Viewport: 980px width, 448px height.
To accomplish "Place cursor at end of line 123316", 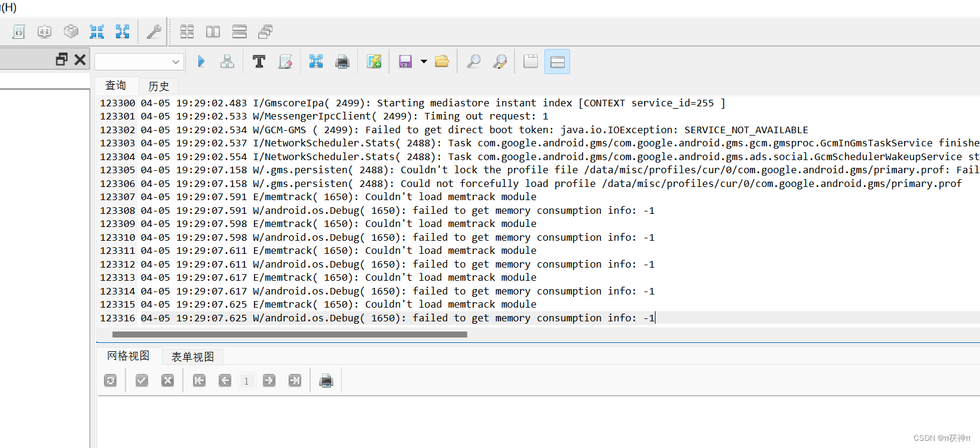I will 656,318.
